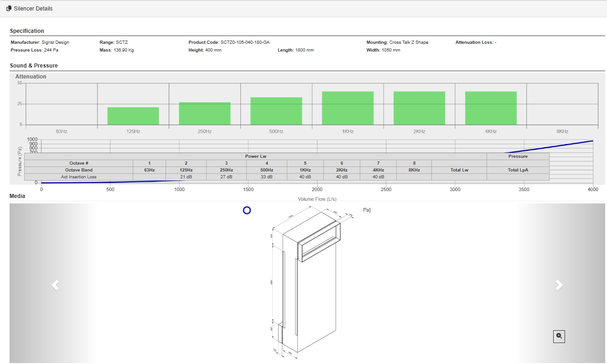Click the 8KHz axis label

point(562,131)
